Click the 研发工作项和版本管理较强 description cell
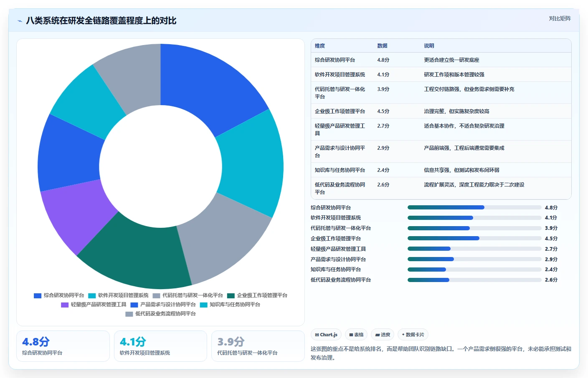 454,75
